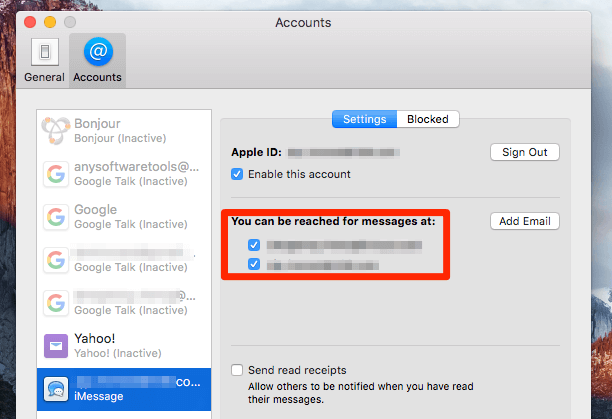This screenshot has height=419, width=612.
Task: Click the Google icon beside anysoftwaretools account
Action: point(56,174)
